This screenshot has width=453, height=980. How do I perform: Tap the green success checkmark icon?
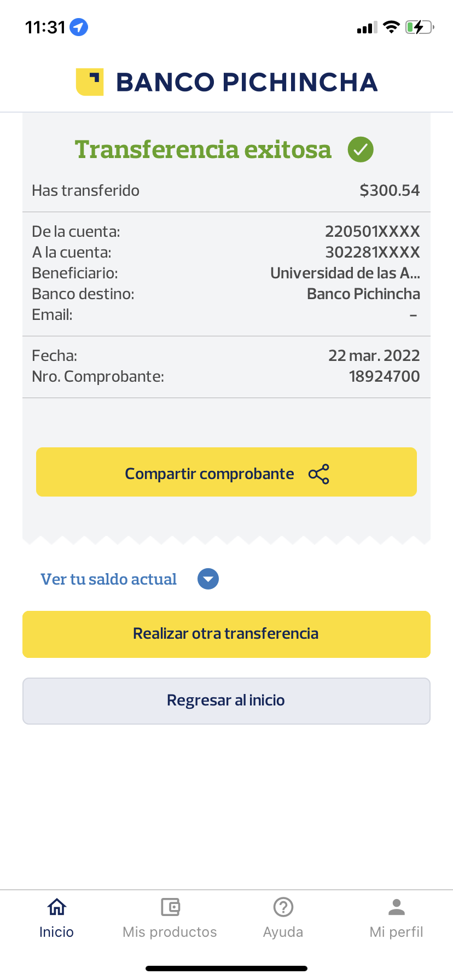[x=361, y=149]
